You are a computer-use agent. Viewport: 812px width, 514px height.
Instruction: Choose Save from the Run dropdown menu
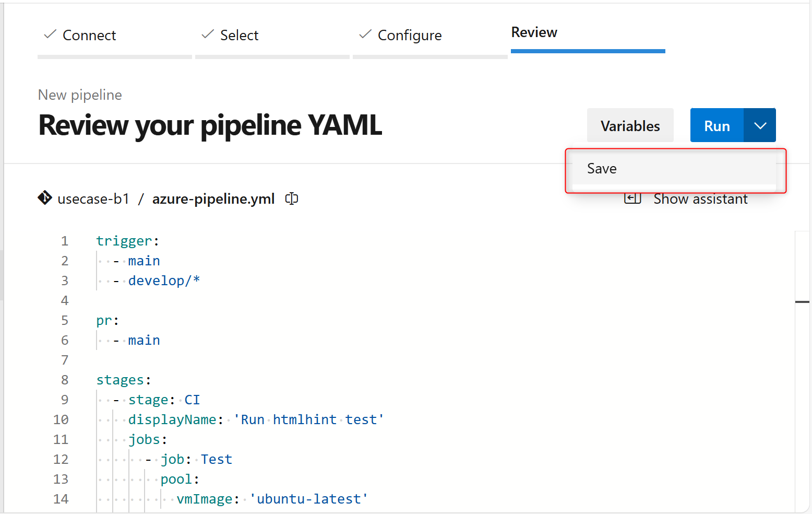[x=602, y=168]
